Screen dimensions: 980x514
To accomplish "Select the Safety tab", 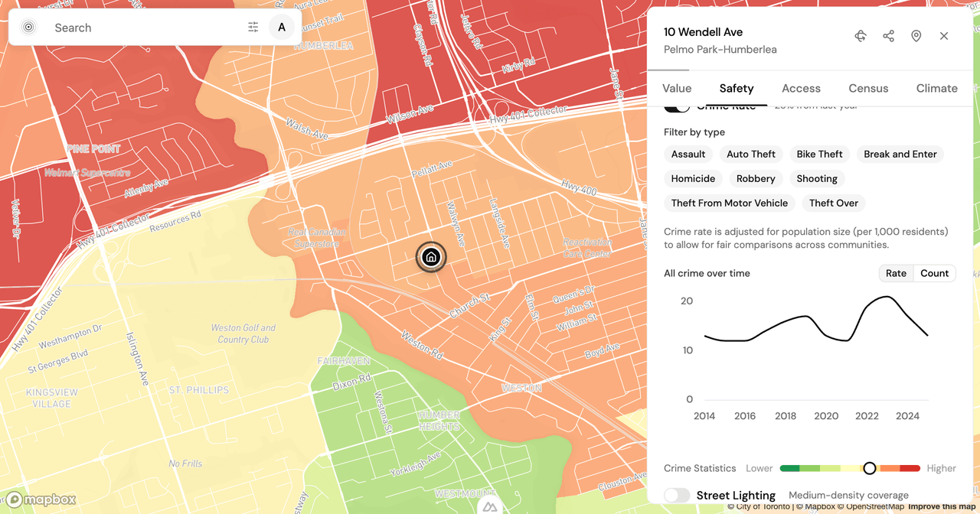I will (x=737, y=88).
